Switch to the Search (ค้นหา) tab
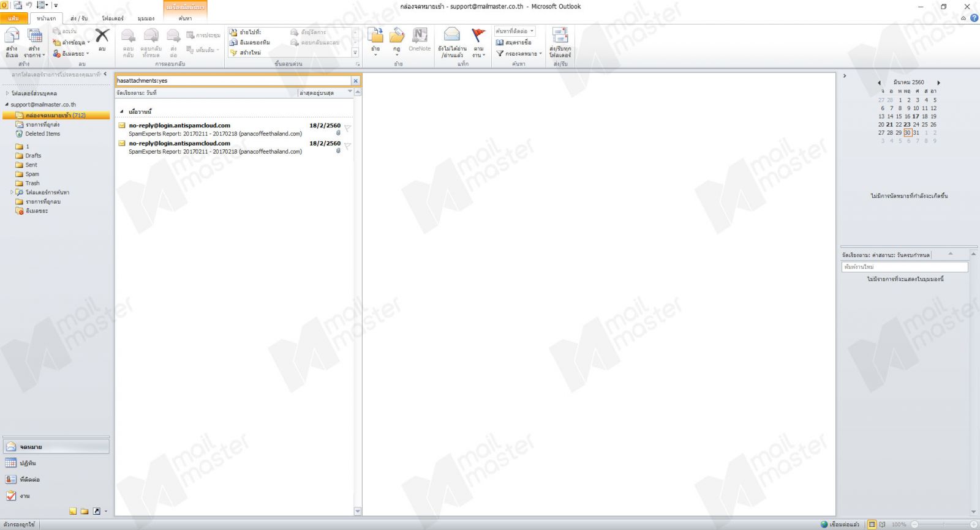 (185, 18)
